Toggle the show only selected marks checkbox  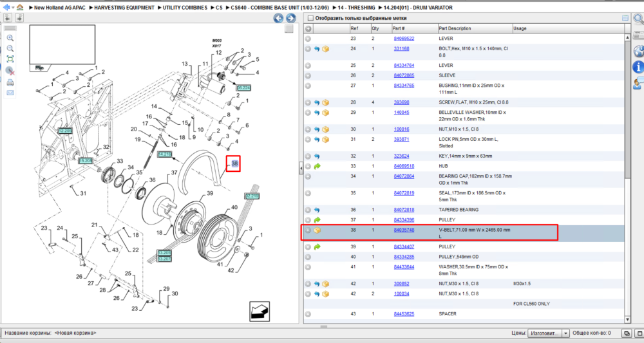pos(310,18)
